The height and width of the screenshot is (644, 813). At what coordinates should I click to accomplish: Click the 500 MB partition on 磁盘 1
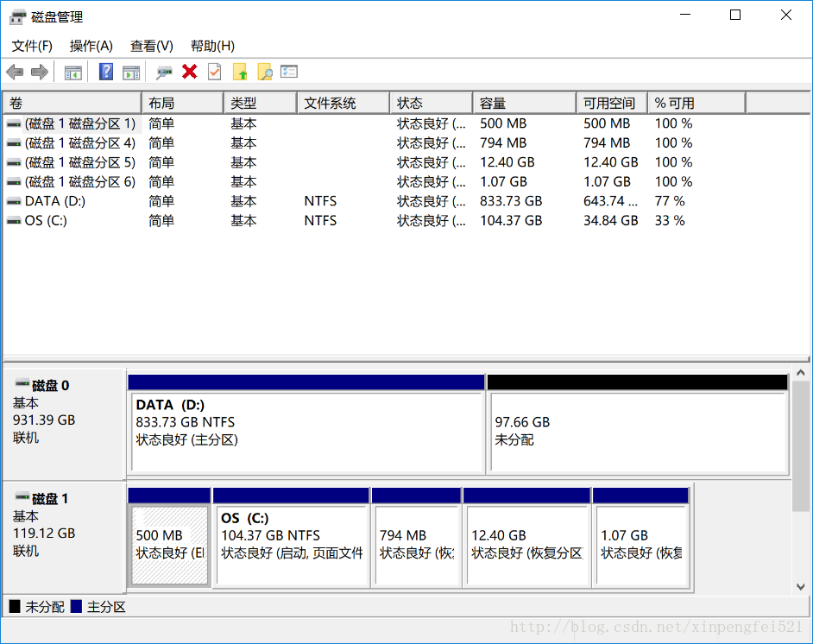click(x=169, y=544)
